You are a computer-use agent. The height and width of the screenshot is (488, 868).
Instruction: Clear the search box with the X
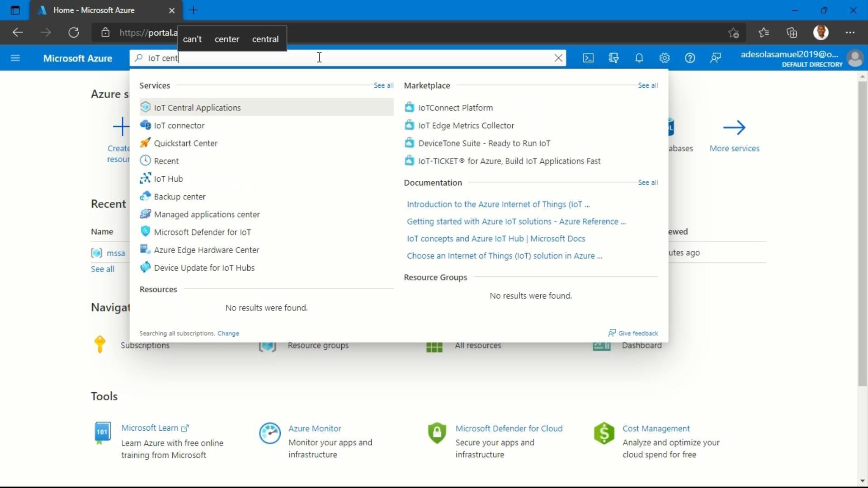[x=559, y=58]
